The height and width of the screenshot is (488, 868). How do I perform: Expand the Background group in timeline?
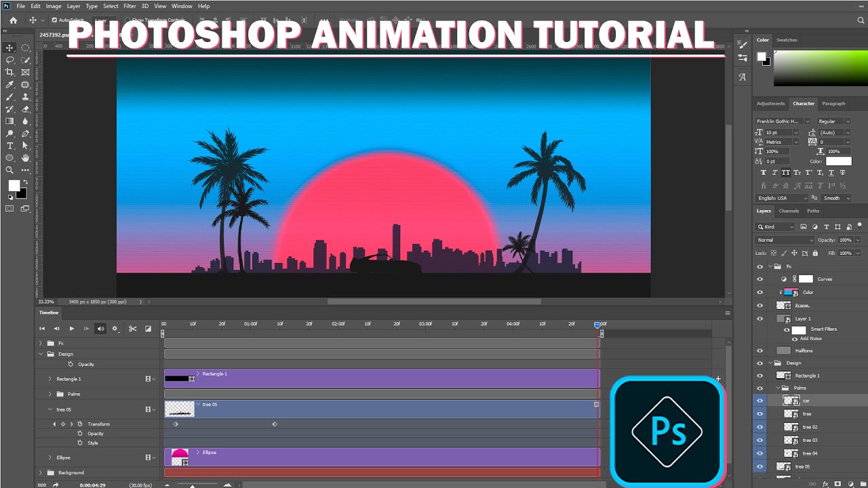tap(41, 473)
